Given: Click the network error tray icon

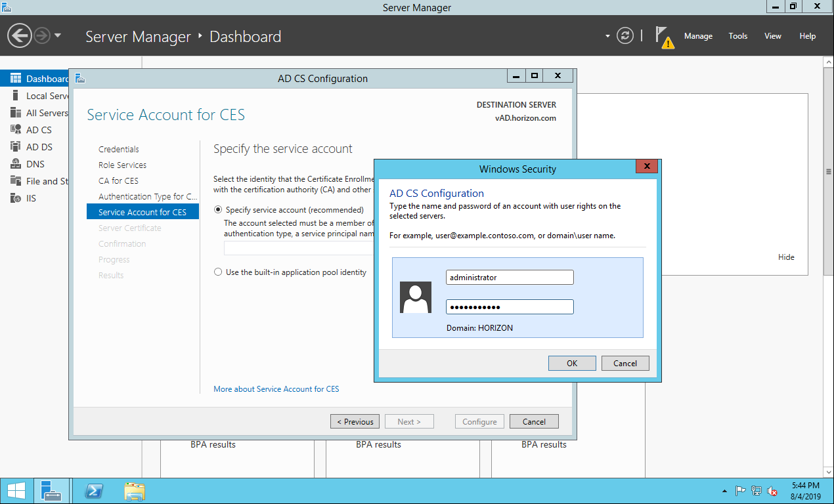Looking at the screenshot, I should 773,491.
